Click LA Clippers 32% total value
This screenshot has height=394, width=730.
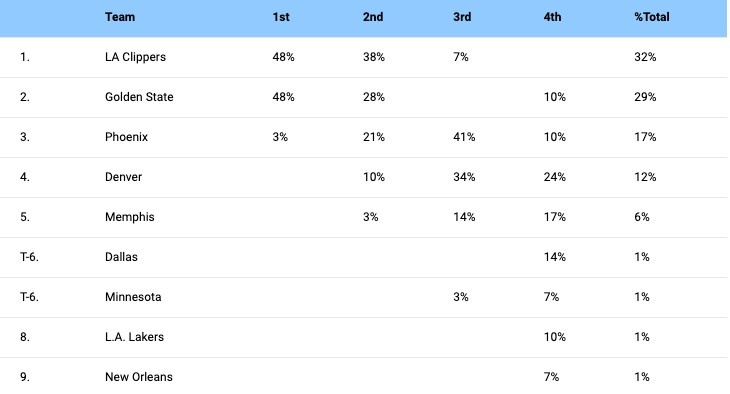pyautogui.click(x=645, y=57)
